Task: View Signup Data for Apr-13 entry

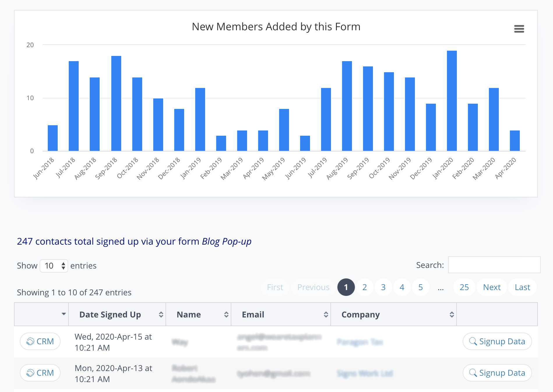Action: tap(497, 373)
